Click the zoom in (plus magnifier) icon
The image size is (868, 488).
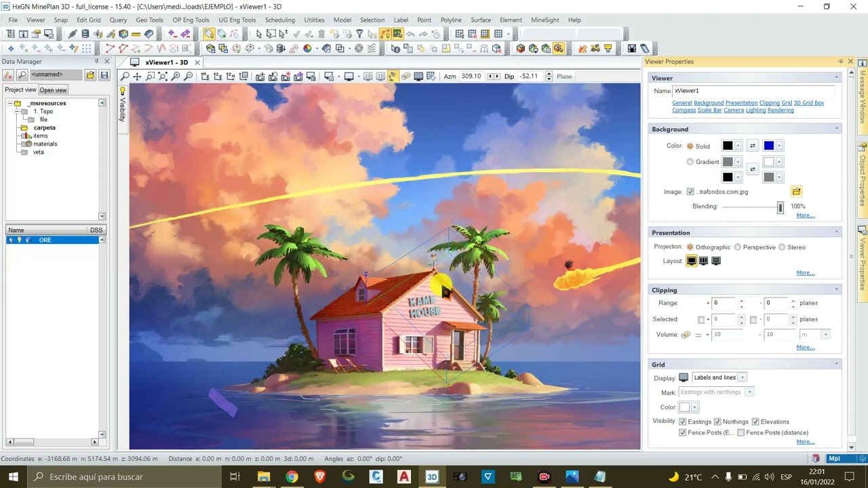[x=176, y=77]
